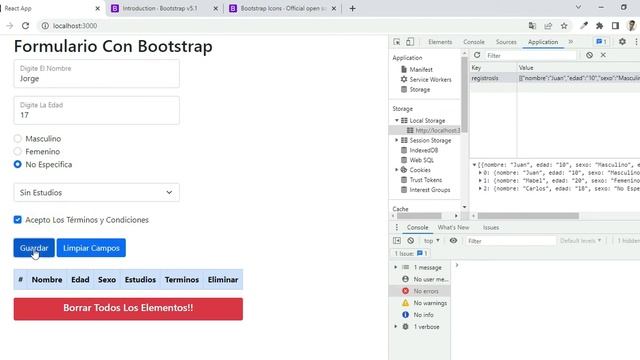Select the Femenino radio option
Screen dimensions: 640x360
click(18, 151)
